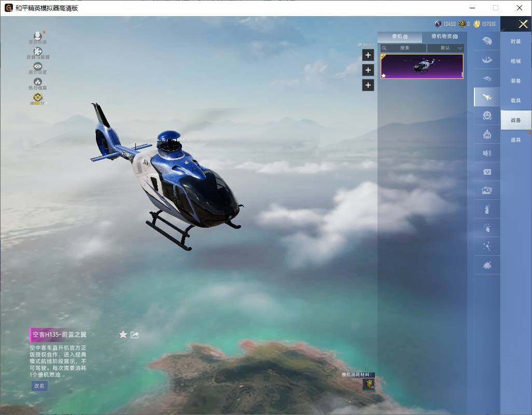Open the parachute backpack category icon
The image size is (532, 415).
click(x=487, y=41)
